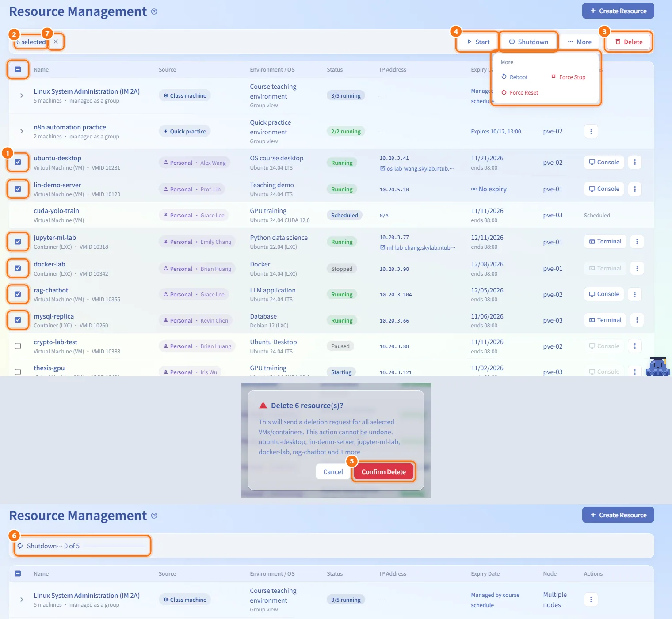Uncheck the docker-lab checkbox

tap(18, 268)
